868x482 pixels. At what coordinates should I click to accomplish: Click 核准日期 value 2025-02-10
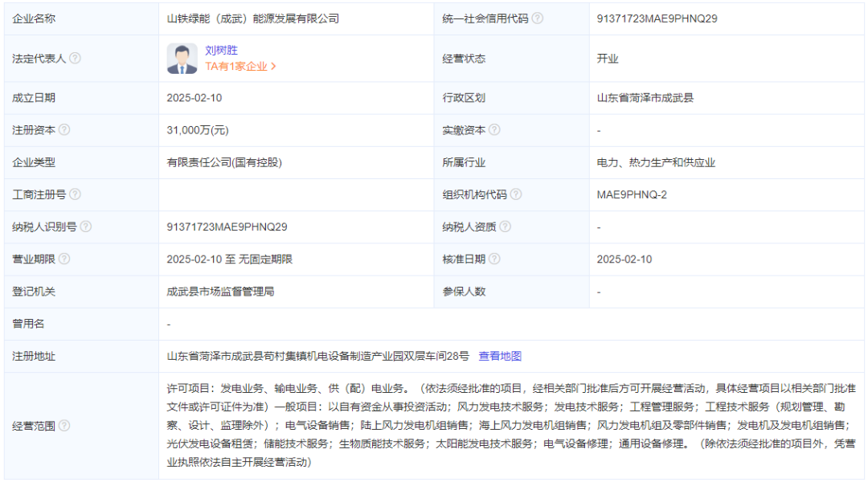[624, 259]
